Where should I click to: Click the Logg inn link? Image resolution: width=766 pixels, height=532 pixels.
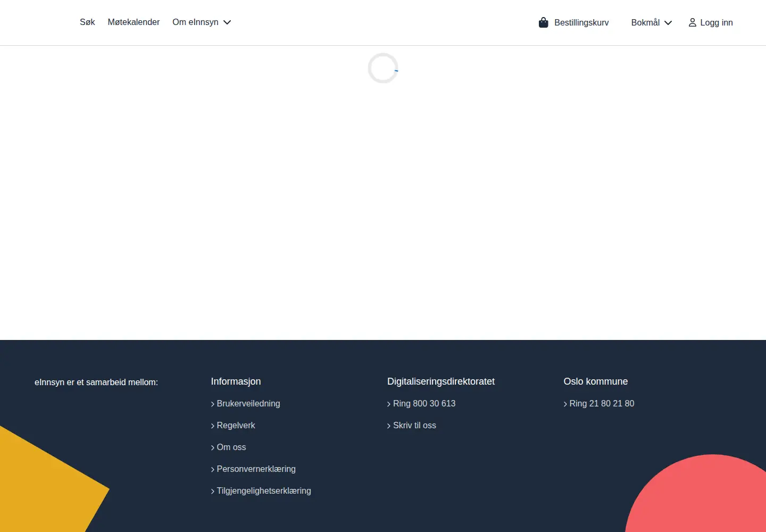pos(717,22)
